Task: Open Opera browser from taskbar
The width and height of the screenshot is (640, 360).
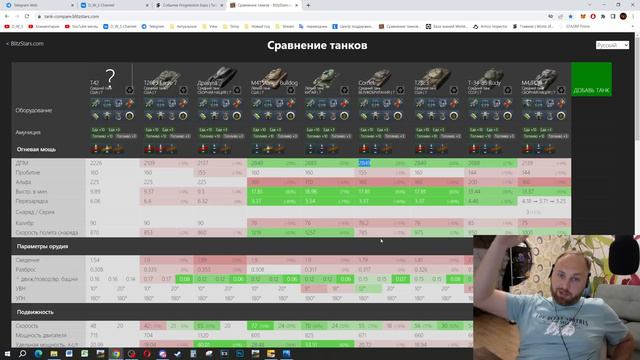Action: pyautogui.click(x=147, y=353)
